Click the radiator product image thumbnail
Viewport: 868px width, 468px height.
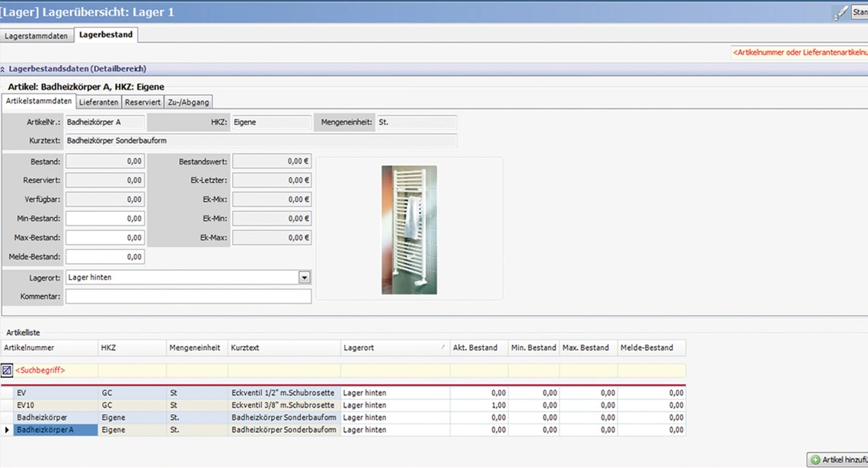409,229
